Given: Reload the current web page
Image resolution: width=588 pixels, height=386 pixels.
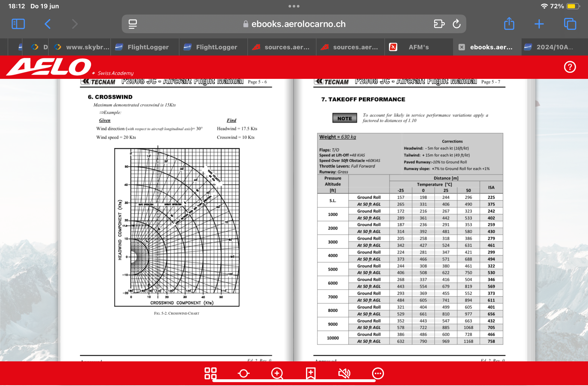Looking at the screenshot, I should (x=456, y=24).
